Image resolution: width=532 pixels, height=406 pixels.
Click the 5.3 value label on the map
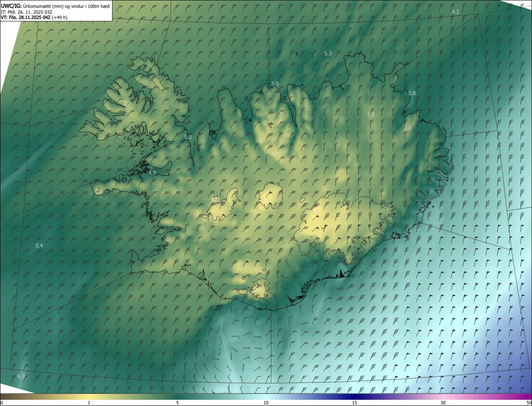pos(328,53)
